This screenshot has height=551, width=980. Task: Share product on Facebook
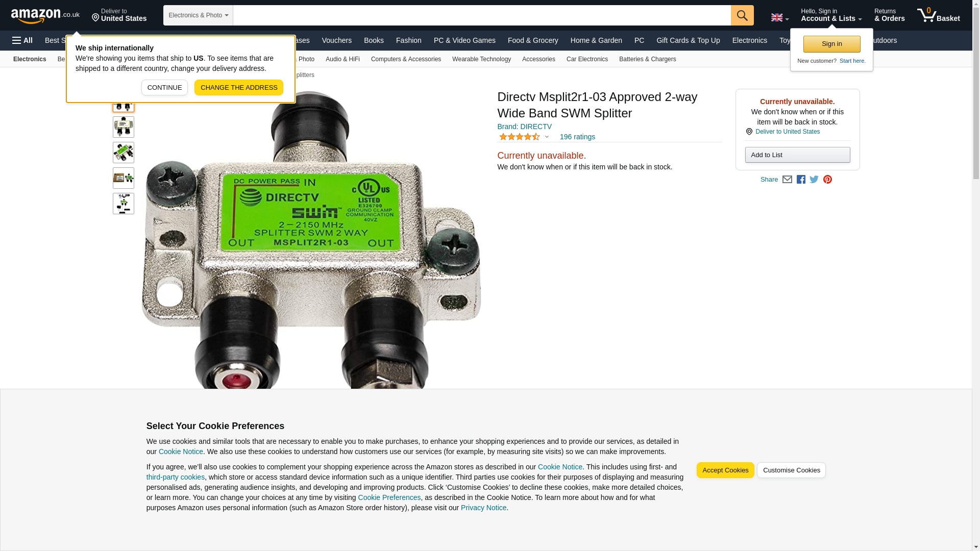(801, 180)
